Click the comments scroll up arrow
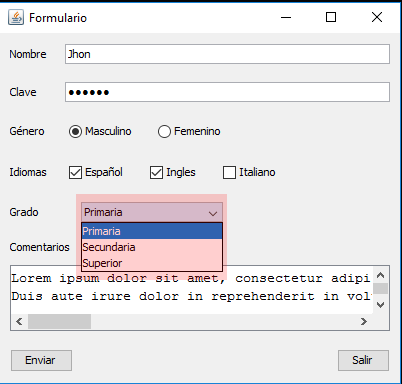402x384 pixels. pos(380,275)
